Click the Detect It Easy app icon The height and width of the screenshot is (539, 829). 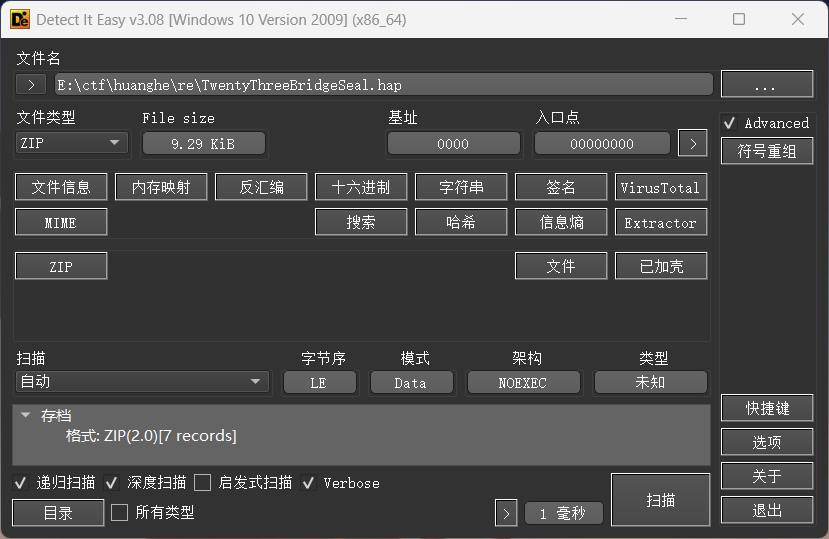click(20, 20)
